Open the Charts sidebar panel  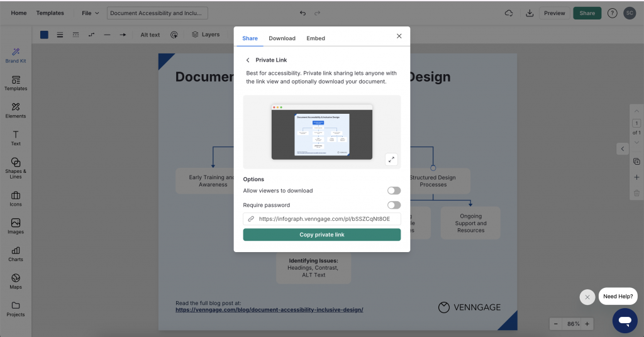[x=16, y=254]
